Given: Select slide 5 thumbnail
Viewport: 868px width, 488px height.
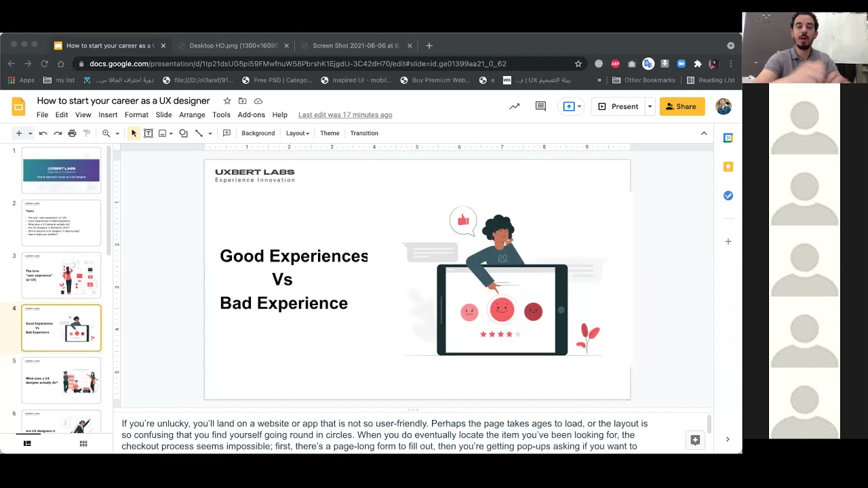Looking at the screenshot, I should pos(61,380).
